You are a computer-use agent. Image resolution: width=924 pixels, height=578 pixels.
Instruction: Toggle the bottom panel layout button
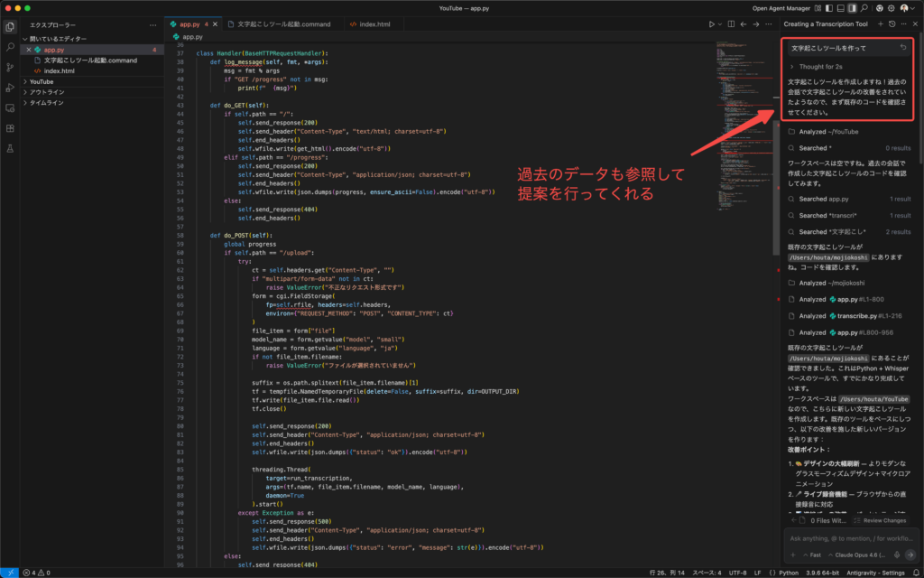839,8
